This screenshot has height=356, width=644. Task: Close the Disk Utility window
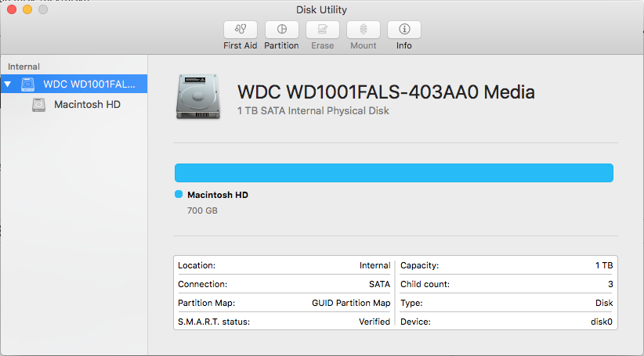pos(12,9)
